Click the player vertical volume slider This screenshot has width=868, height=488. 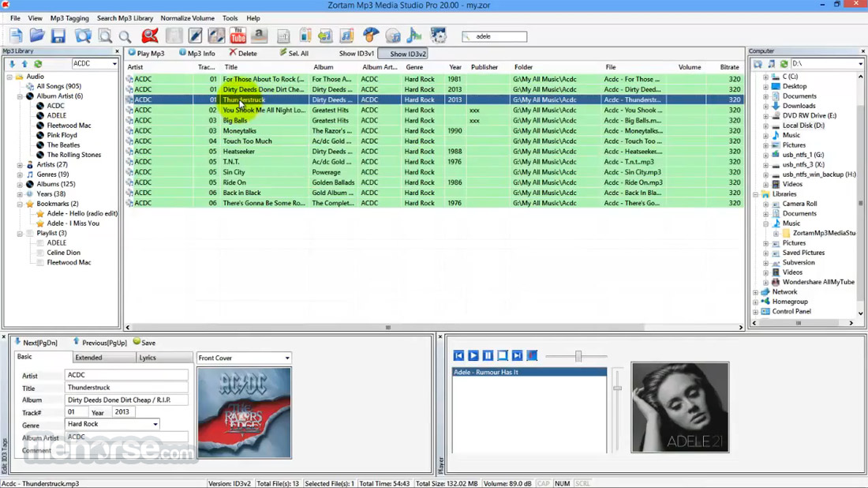point(617,389)
